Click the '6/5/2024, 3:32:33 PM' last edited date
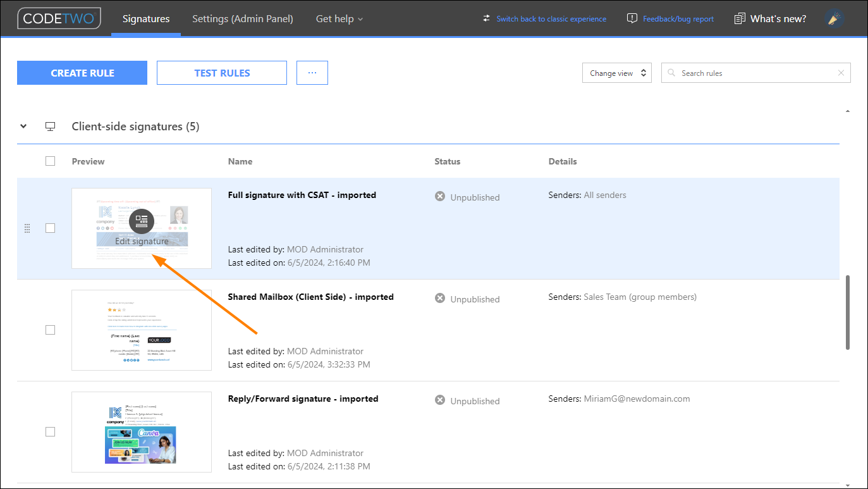Screen dimensions: 868x489 point(329,364)
